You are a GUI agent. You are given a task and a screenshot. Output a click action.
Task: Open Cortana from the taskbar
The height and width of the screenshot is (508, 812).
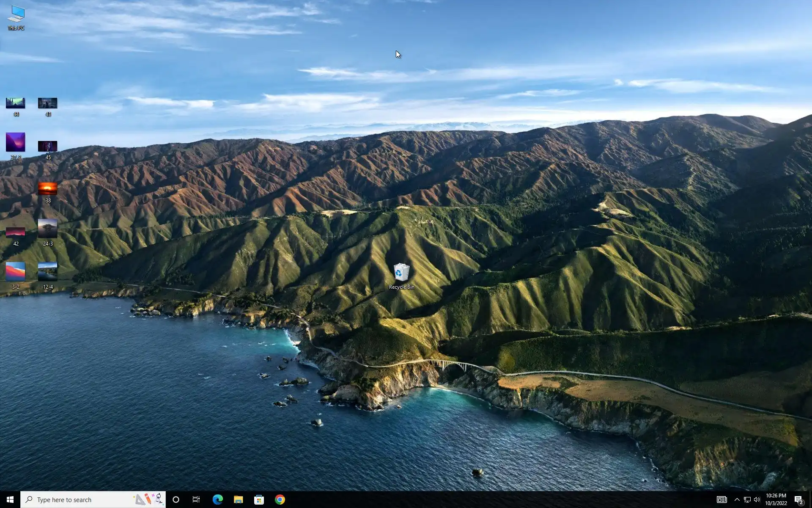tap(176, 500)
